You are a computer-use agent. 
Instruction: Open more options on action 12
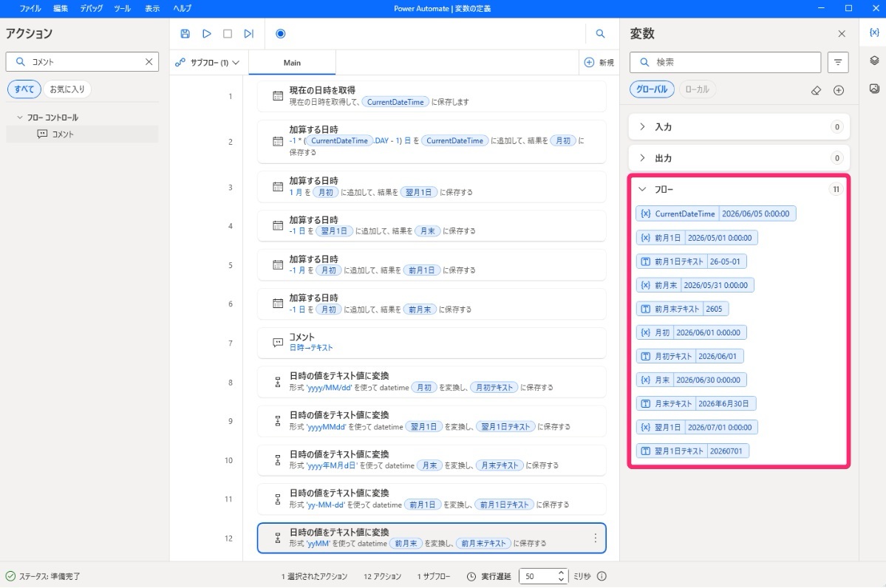pyautogui.click(x=595, y=539)
